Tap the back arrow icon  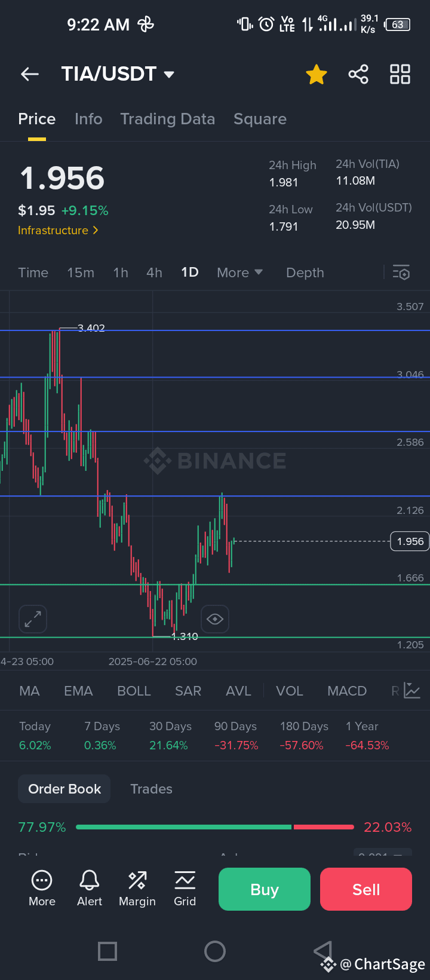(x=30, y=74)
